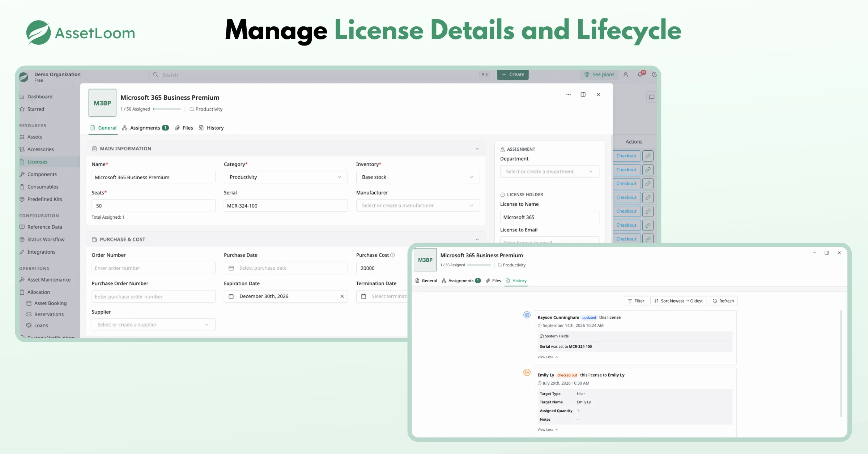Click the more options ellipsis in History panel
This screenshot has height=454, width=868.
point(814,253)
